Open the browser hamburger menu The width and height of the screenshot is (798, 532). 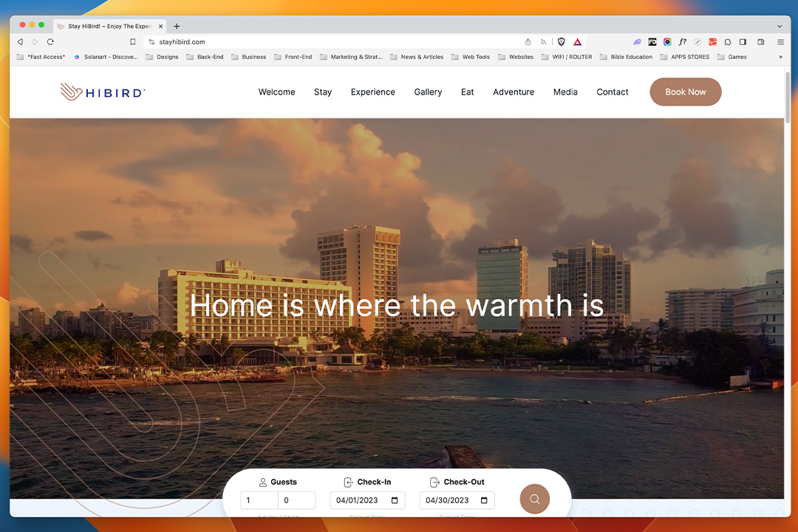[x=780, y=42]
